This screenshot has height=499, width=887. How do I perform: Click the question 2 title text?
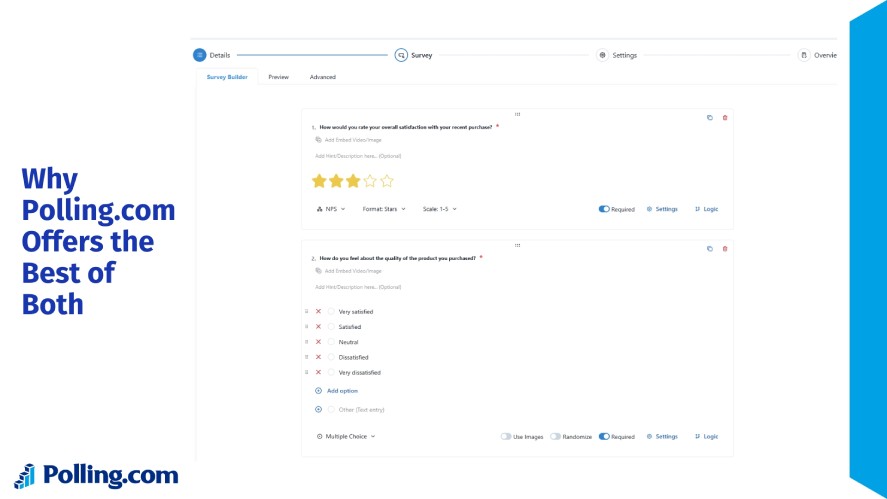pos(397,259)
